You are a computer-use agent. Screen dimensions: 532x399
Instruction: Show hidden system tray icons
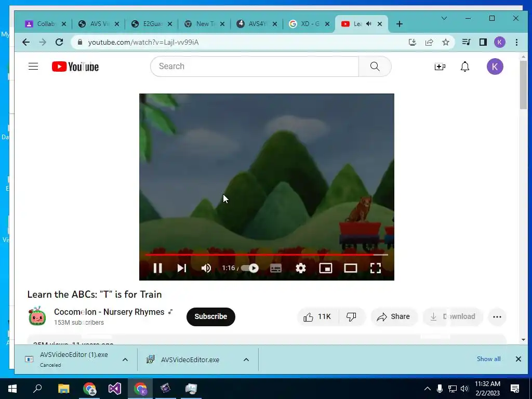pos(427,389)
